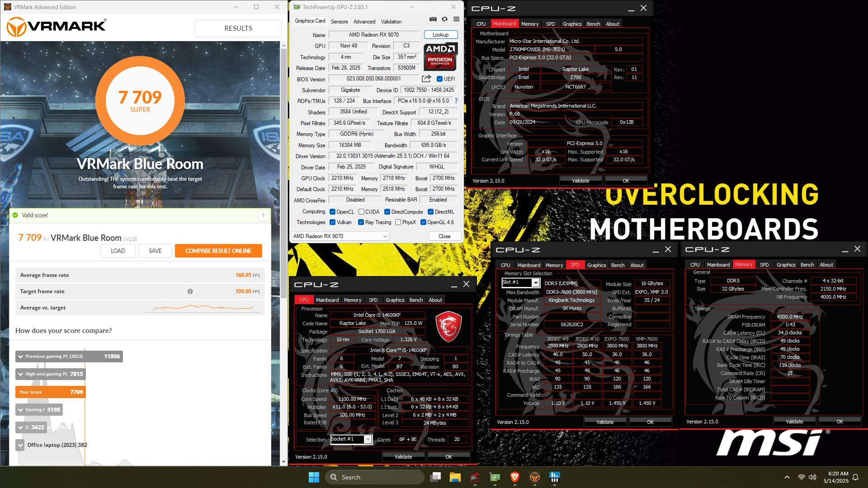Show hidden system tray icons
This screenshot has width=868, height=488.
click(787, 477)
